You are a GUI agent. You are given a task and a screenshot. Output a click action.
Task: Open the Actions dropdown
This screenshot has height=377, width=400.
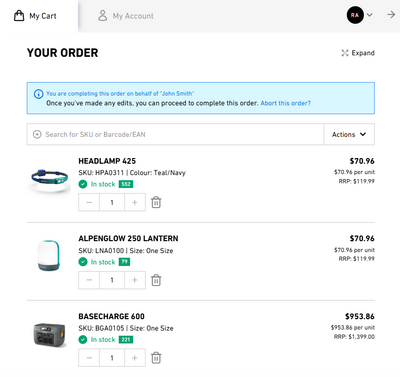click(x=349, y=134)
